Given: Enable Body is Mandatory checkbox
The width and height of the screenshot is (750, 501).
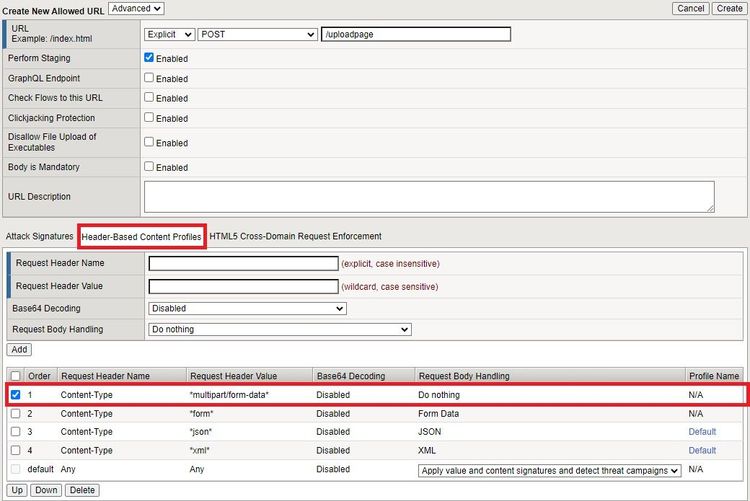Looking at the screenshot, I should 149,167.
